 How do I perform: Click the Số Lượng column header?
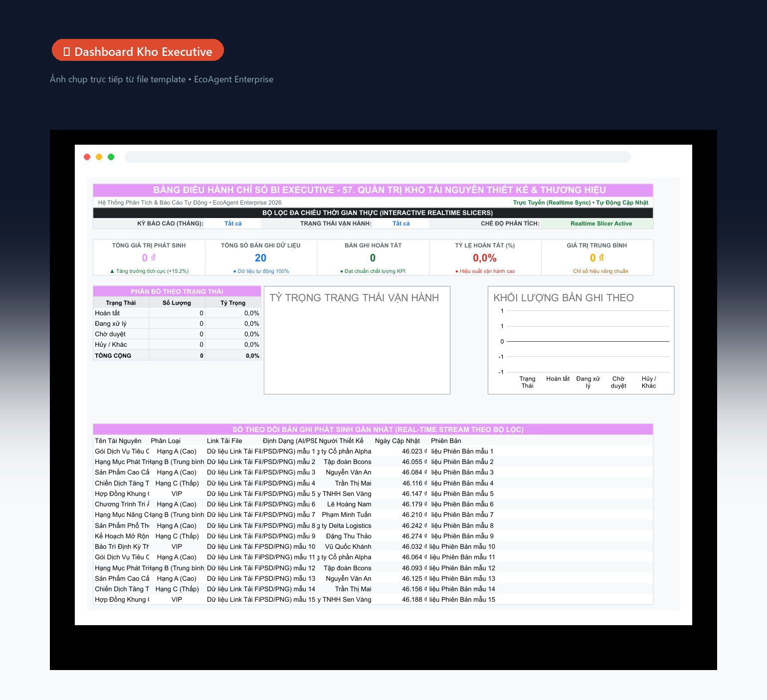(177, 303)
